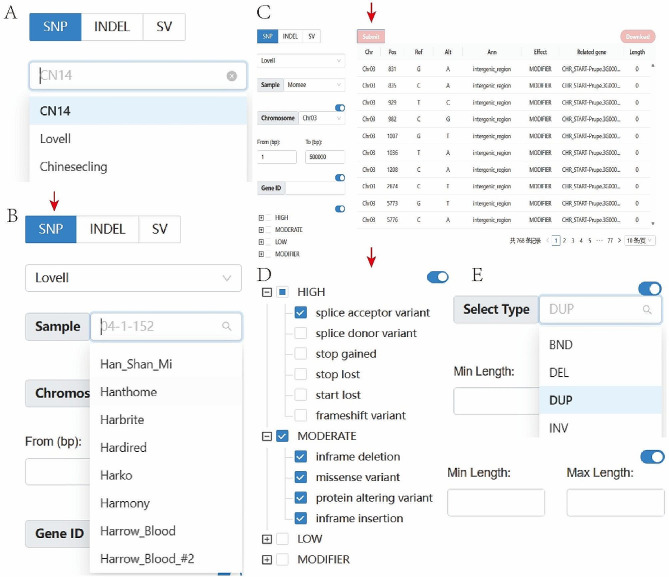The height and width of the screenshot is (577, 669).
Task: Go to next page arrow in results pagination
Action: coord(619,241)
